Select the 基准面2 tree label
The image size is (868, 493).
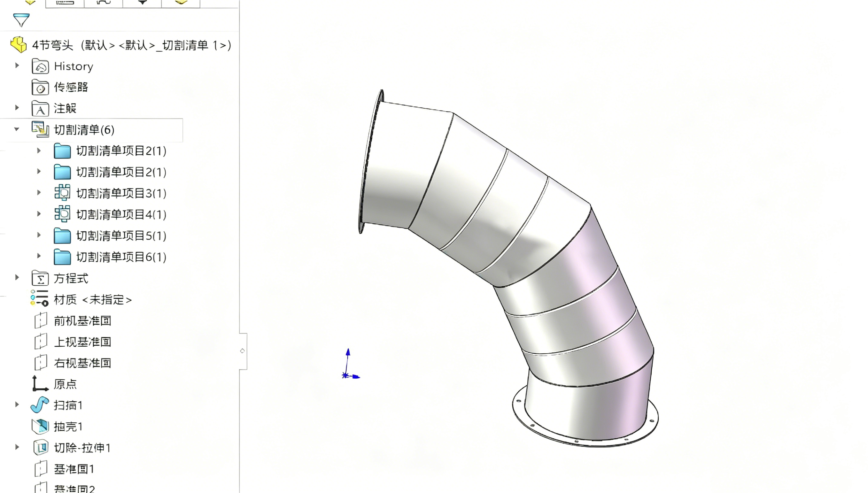click(x=74, y=489)
